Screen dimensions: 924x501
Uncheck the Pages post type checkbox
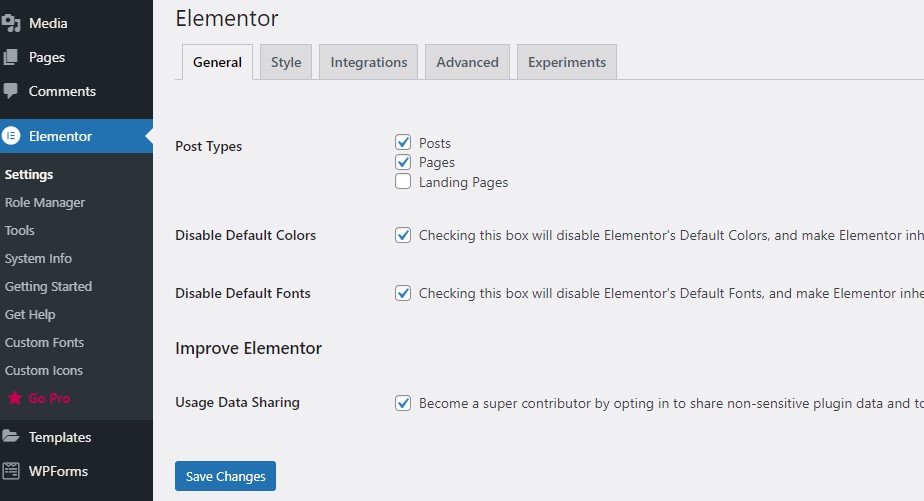click(403, 162)
